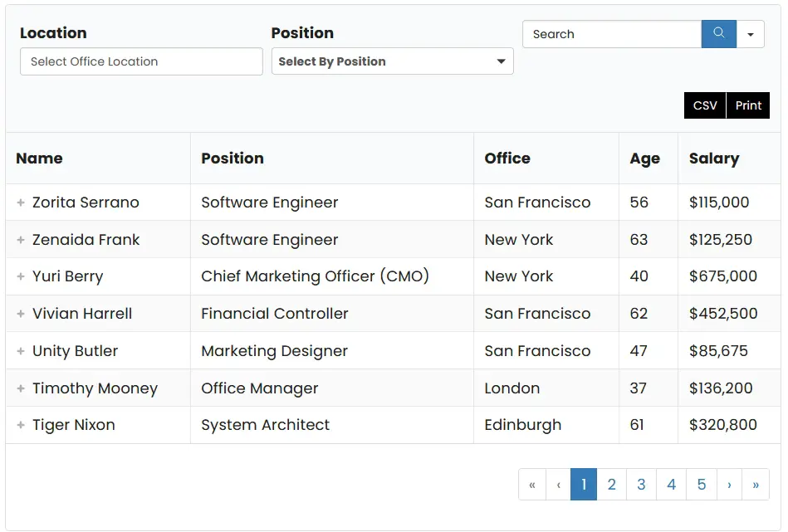Go to the first page with « icon

coord(532,484)
